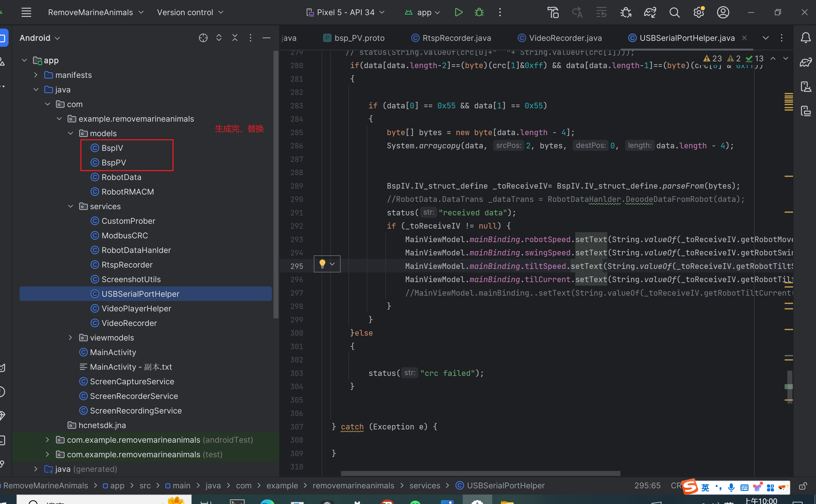Collapse the services folder
Viewport: 816px width, 504px height.
70,206
